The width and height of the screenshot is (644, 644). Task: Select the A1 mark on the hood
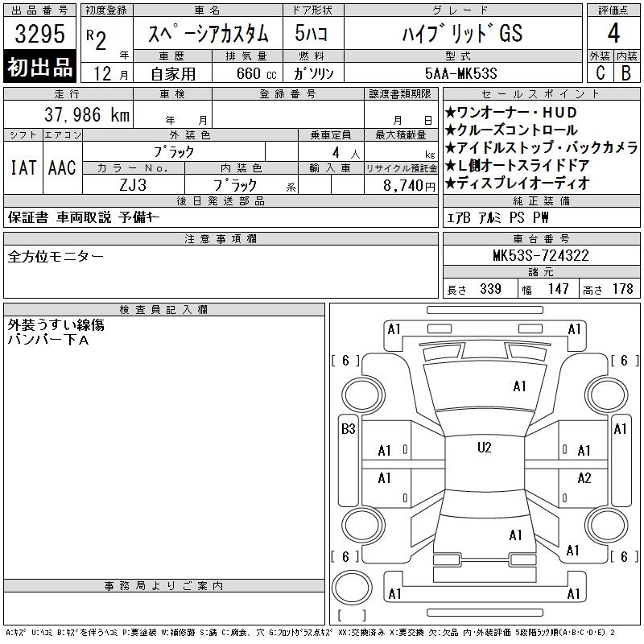(519, 386)
